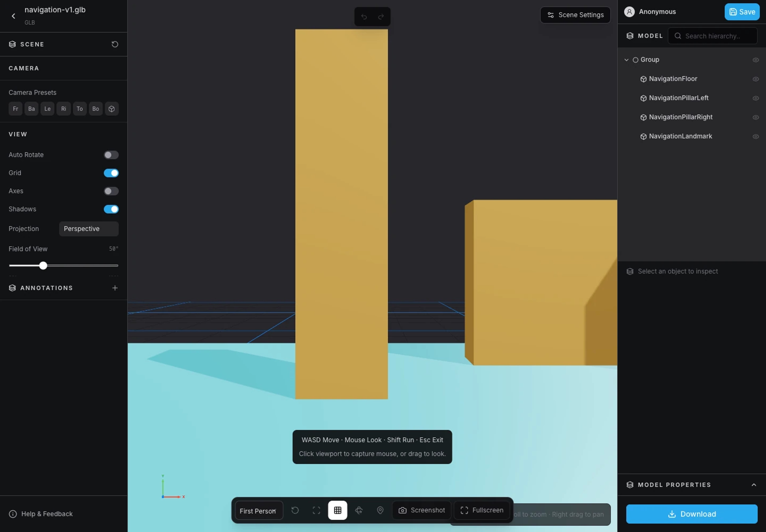Click the Search hierarchy input field
Screen dimensions: 766x532
pos(713,36)
